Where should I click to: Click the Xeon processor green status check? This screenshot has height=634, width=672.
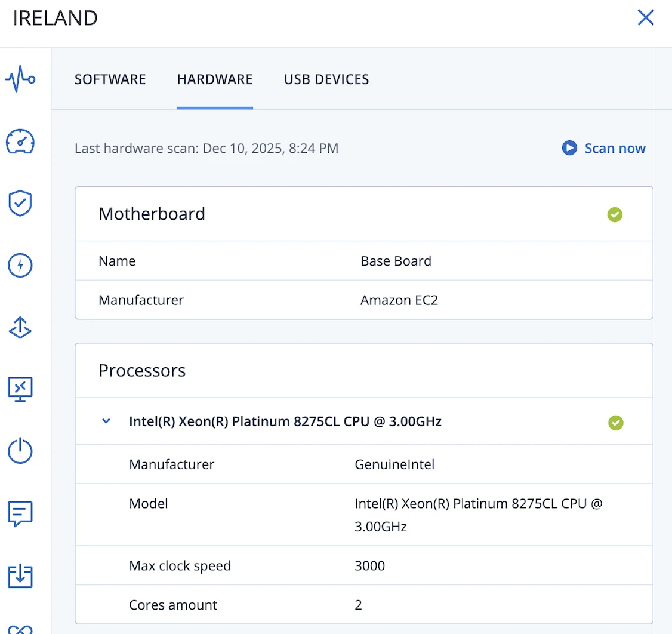615,423
